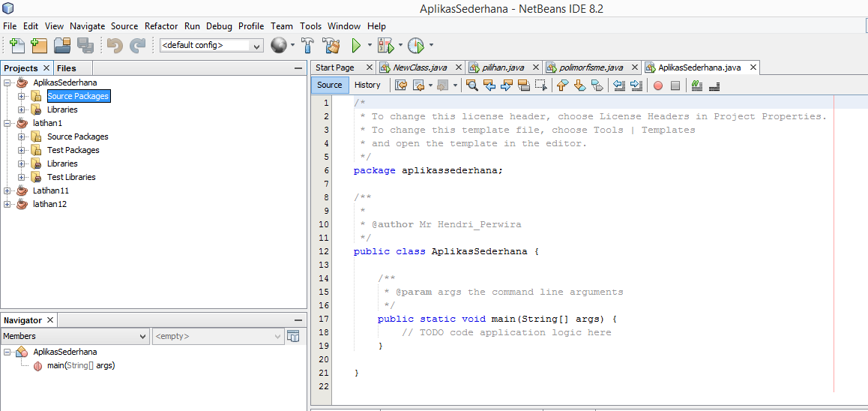
Task: Click the Clean and Build broom icon
Action: pyautogui.click(x=331, y=46)
